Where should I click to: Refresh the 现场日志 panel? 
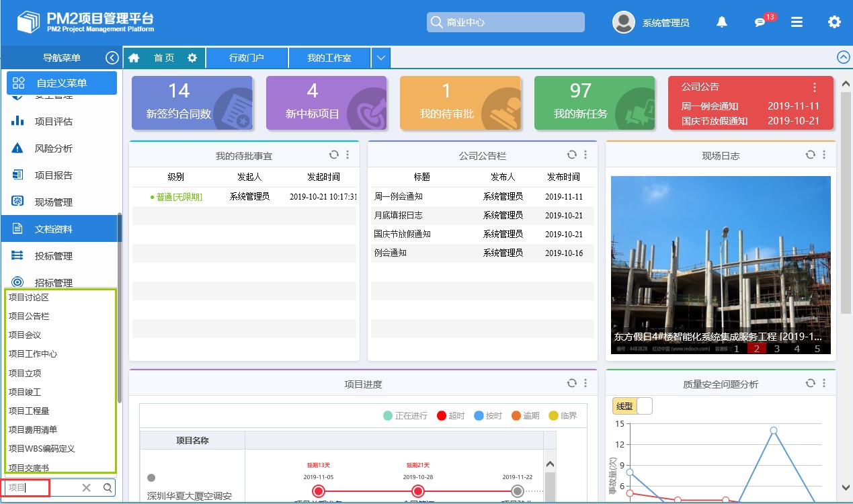coord(811,155)
